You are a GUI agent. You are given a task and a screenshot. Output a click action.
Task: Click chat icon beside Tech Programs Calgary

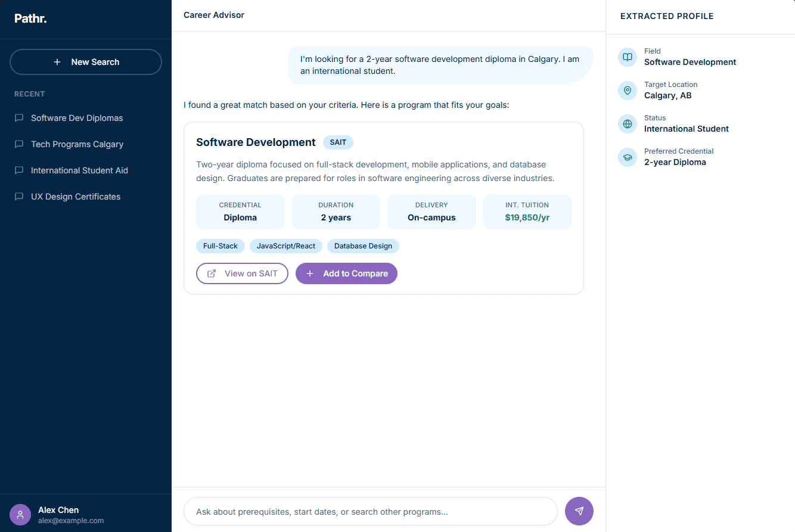(19, 144)
